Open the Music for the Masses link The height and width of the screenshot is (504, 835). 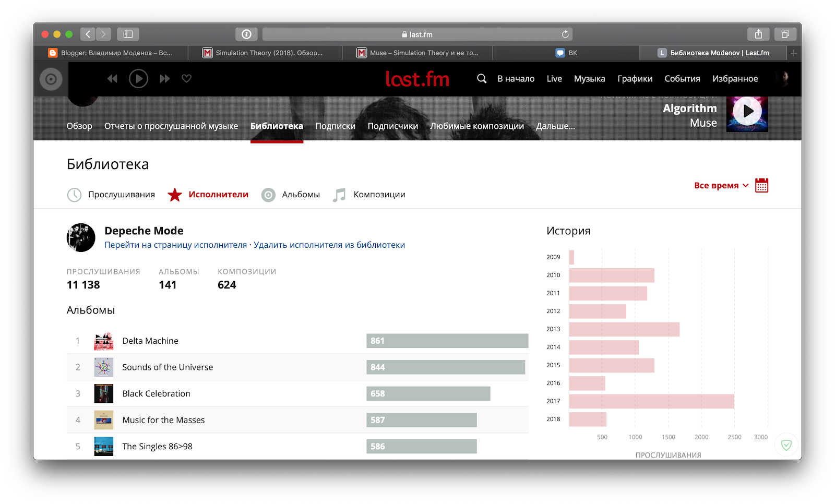coord(163,420)
